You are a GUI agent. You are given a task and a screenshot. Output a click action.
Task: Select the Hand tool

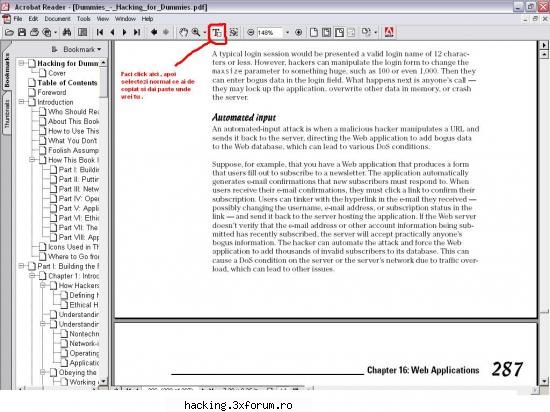point(183,32)
